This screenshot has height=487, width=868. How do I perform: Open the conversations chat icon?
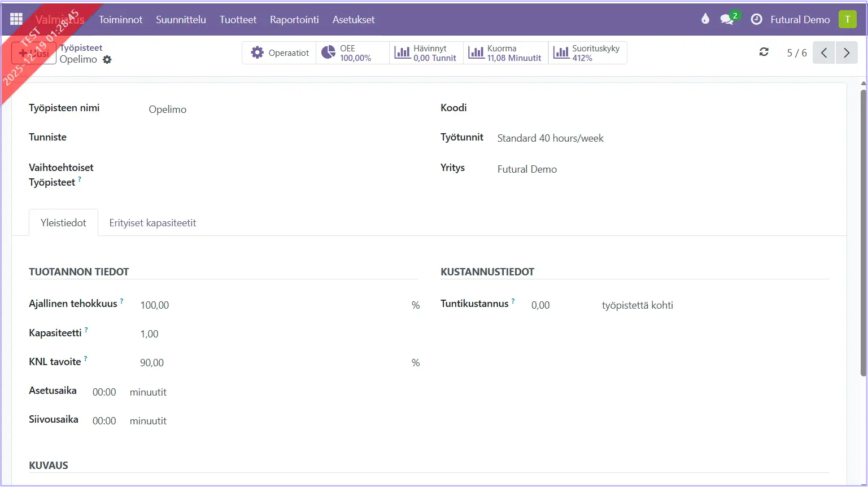727,19
